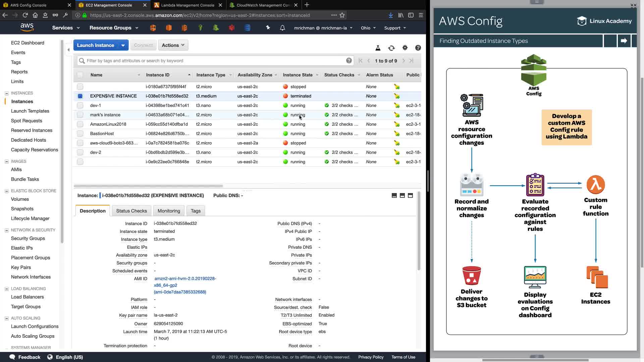The image size is (644, 362).
Task: Toggle the select-all instances checkbox
Action: click(x=80, y=75)
